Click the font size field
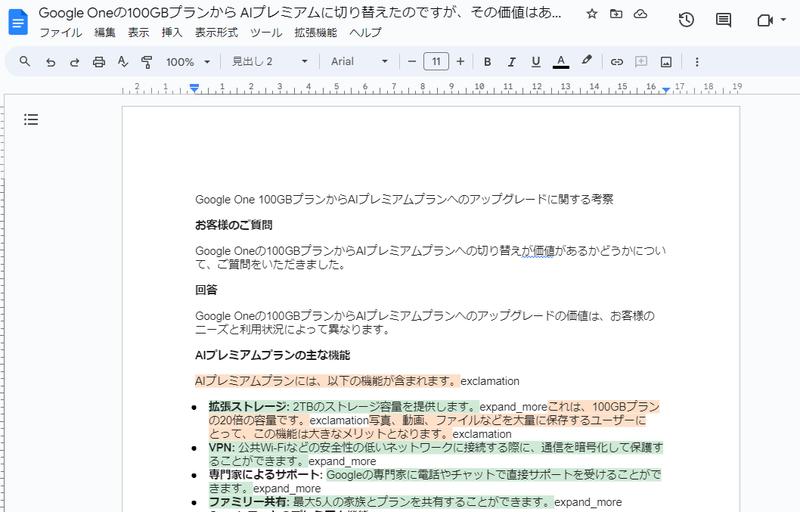This screenshot has width=800, height=512. pyautogui.click(x=436, y=62)
